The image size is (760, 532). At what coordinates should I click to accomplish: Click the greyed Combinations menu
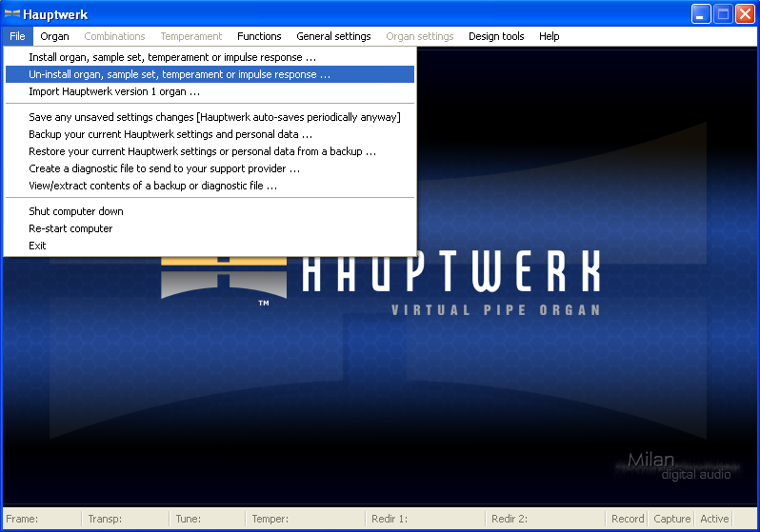[x=114, y=36]
